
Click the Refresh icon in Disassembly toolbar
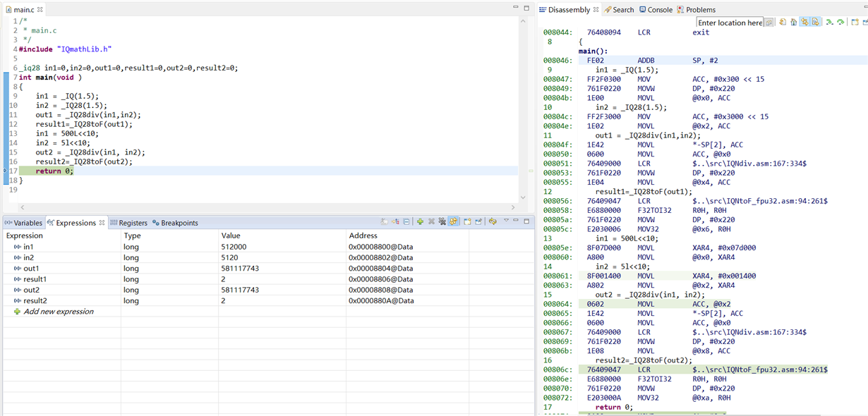pos(783,23)
